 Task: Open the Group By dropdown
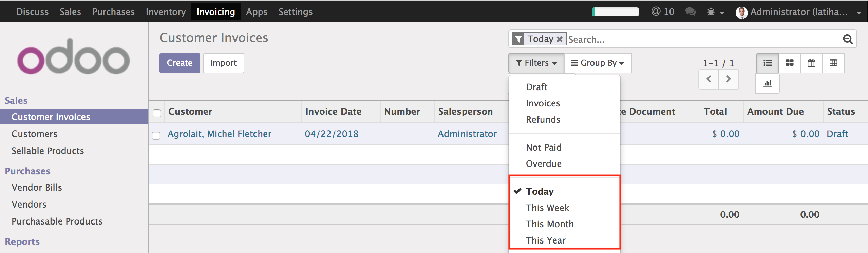pos(598,63)
